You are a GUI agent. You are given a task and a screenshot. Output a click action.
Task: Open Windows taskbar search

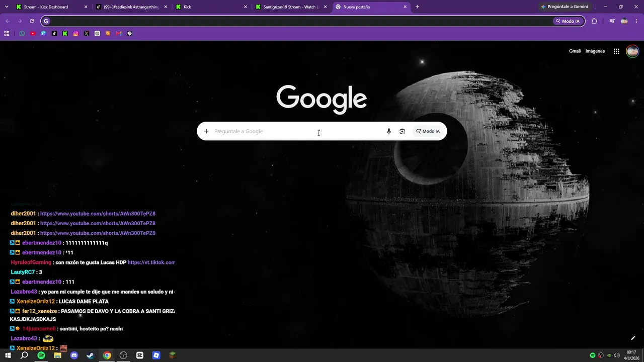pyautogui.click(x=24, y=355)
